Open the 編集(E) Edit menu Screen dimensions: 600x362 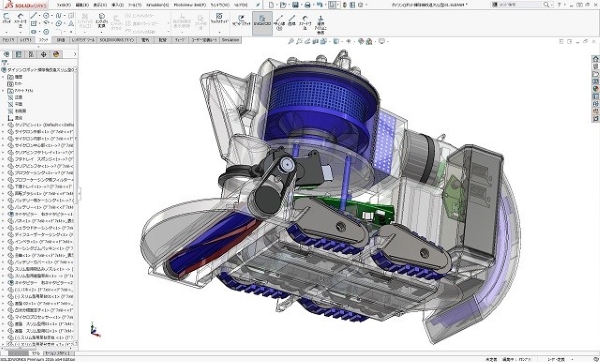82,5
